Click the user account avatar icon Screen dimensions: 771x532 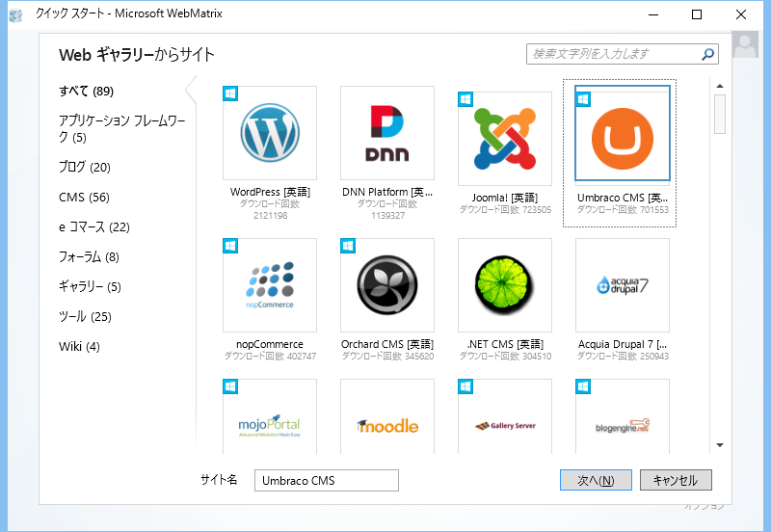coord(745,44)
